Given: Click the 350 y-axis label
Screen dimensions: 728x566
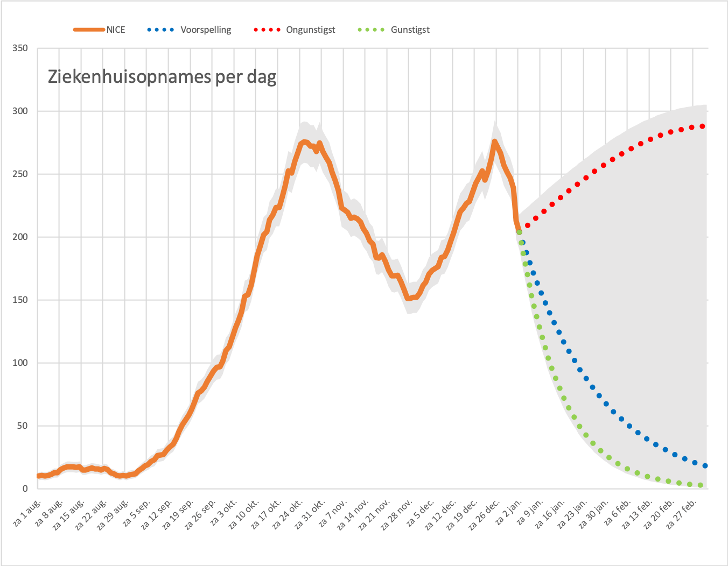Looking at the screenshot, I should [20, 48].
